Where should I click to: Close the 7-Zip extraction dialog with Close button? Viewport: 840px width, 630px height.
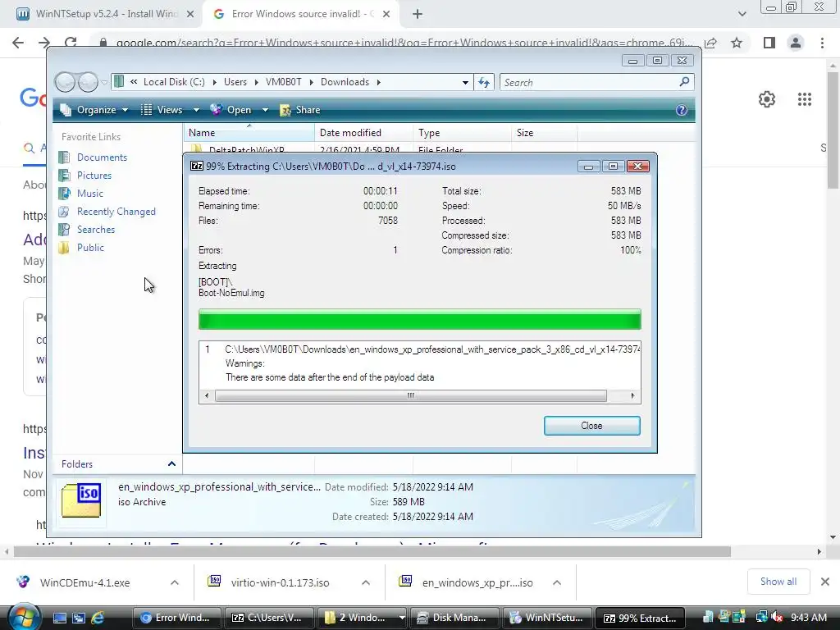(591, 426)
